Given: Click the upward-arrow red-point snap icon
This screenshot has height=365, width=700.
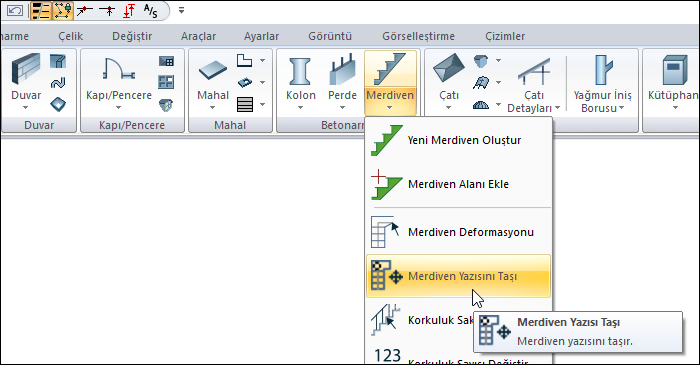Looking at the screenshot, I should pyautogui.click(x=107, y=11).
